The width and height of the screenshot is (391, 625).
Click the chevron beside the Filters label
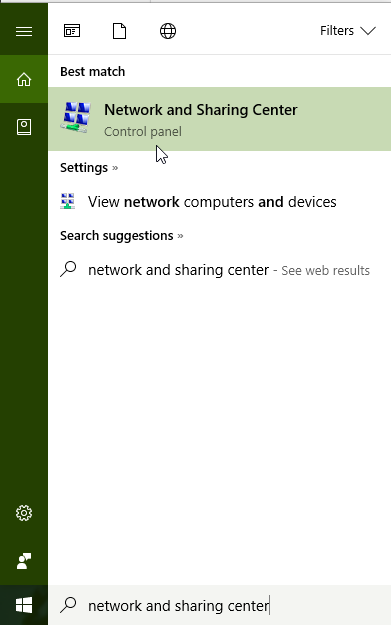[x=368, y=31]
